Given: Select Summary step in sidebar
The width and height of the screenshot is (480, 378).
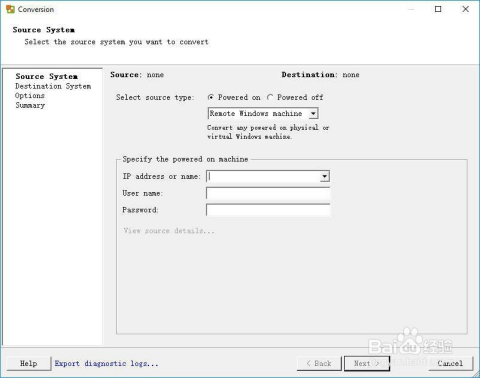Looking at the screenshot, I should [x=30, y=105].
